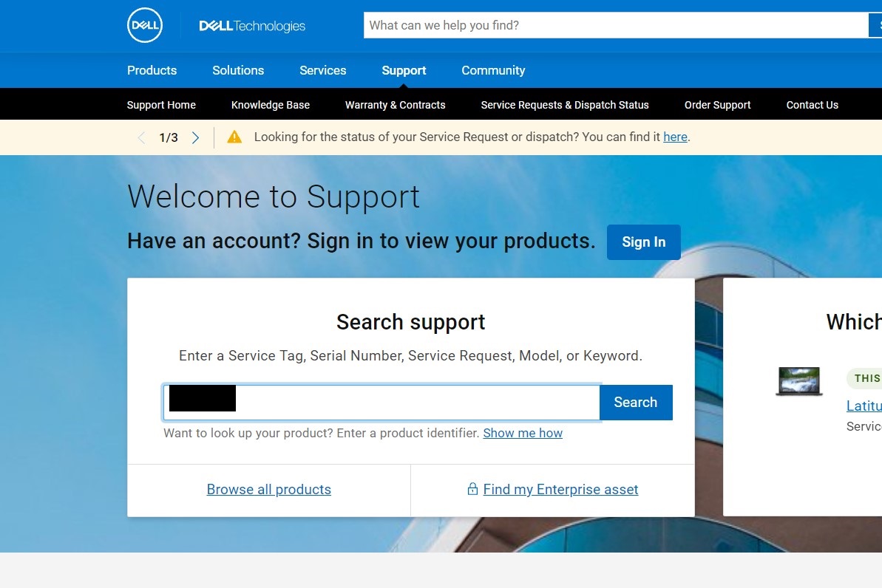Click the 'here' link in banner
Image resolution: width=882 pixels, height=588 pixels.
click(675, 137)
